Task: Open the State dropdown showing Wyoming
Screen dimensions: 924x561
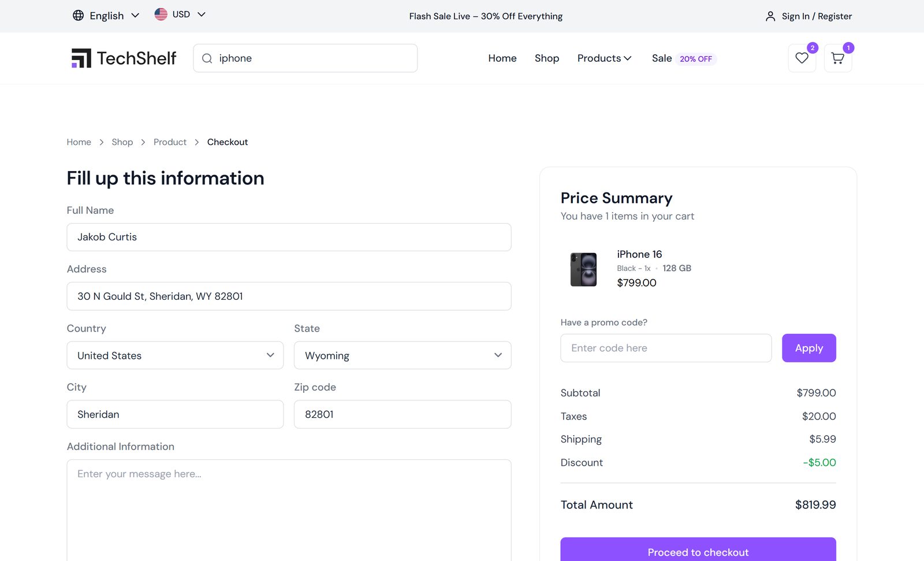Action: coord(403,355)
